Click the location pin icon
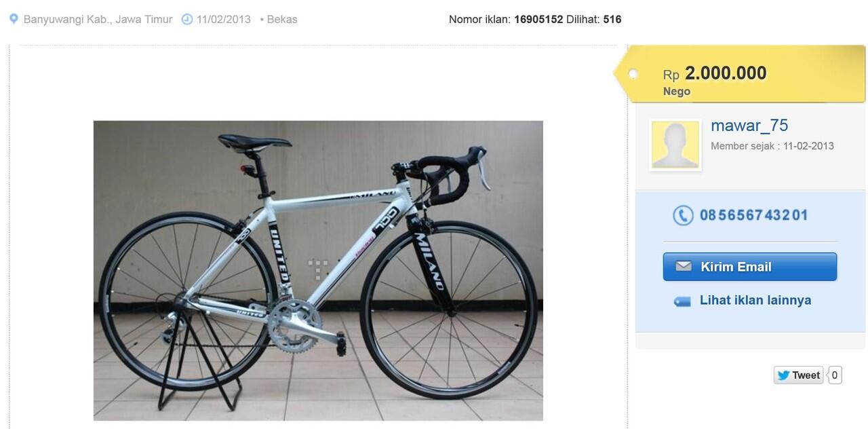This screenshot has height=429, width=868. [13, 19]
